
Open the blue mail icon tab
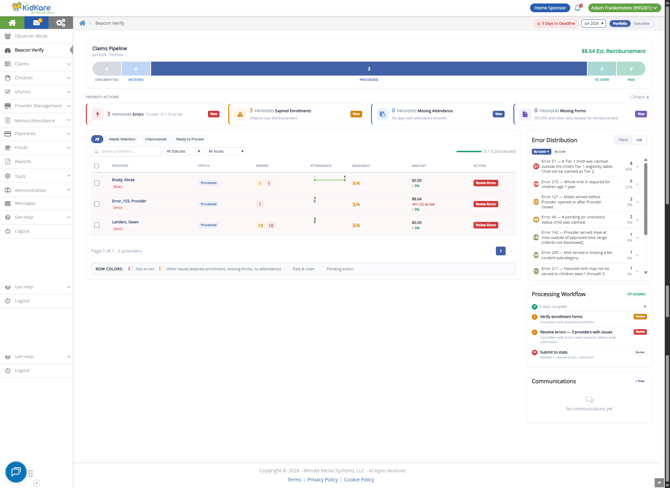tap(36, 23)
